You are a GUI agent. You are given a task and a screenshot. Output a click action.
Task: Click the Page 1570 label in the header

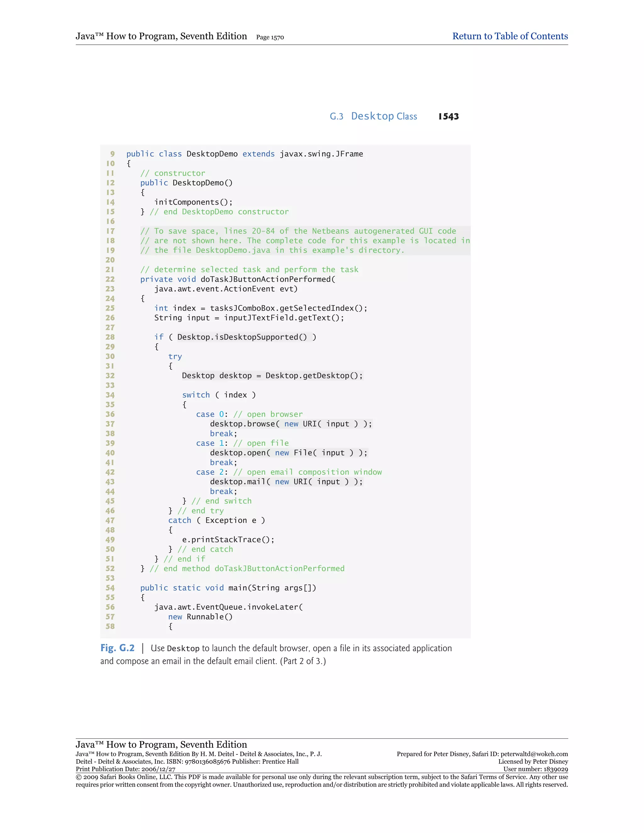(270, 37)
